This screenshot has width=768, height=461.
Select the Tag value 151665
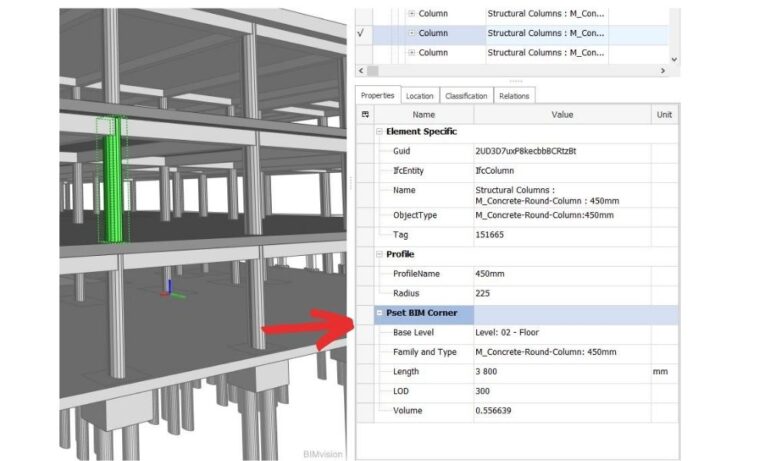click(x=489, y=235)
